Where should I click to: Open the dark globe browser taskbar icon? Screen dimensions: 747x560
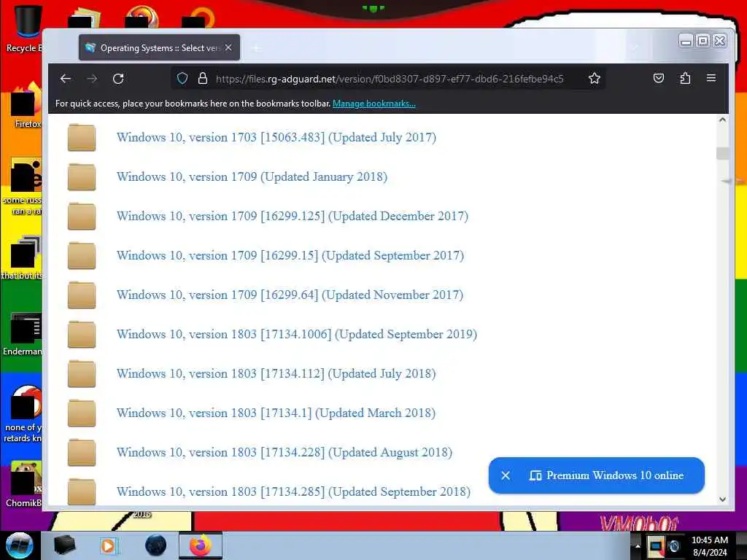[155, 545]
